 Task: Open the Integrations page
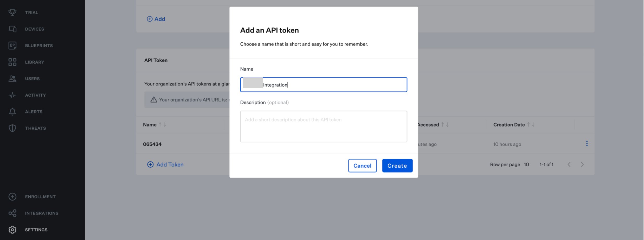tap(42, 213)
